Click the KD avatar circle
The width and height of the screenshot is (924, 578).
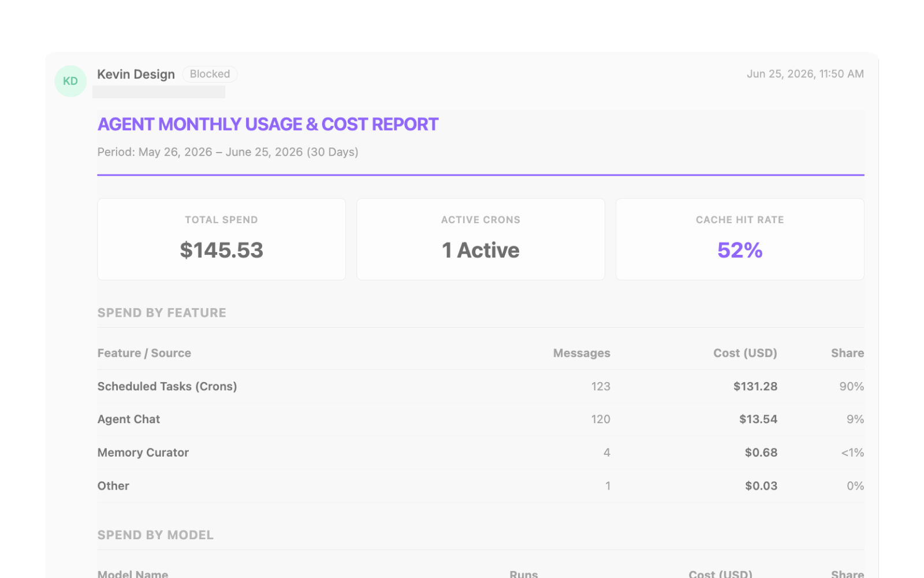point(70,81)
